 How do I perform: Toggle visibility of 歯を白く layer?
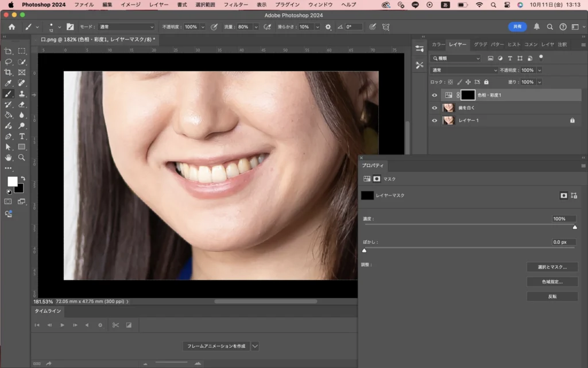(x=435, y=108)
